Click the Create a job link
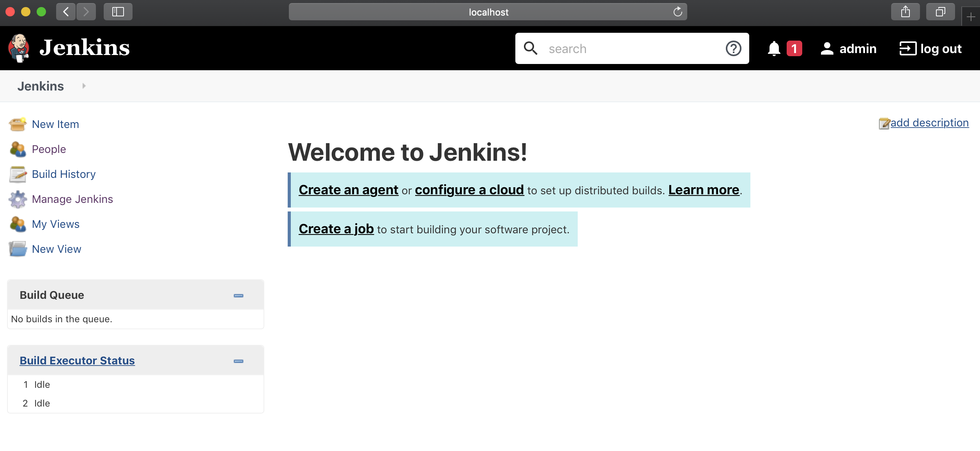Viewport: 980px width, 451px height. click(x=336, y=229)
